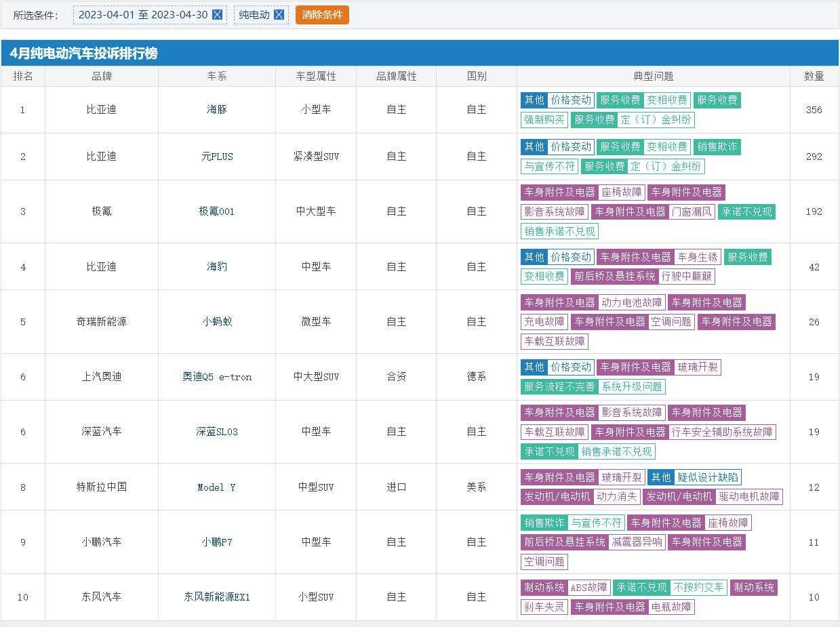Remove the 2023-04-01 至 2023-04-30 date filter with its X icon
This screenshot has width=840, height=627.
pyautogui.click(x=218, y=15)
